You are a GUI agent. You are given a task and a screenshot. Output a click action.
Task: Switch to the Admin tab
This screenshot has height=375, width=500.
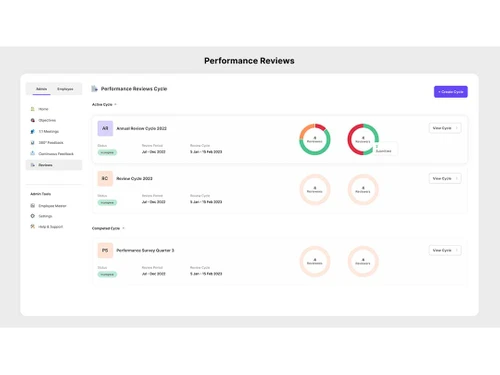tap(41, 89)
